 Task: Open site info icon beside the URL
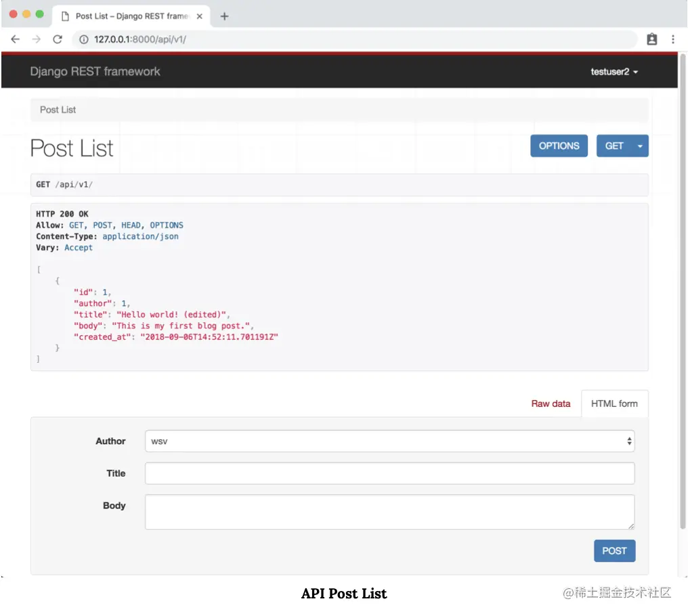click(84, 39)
